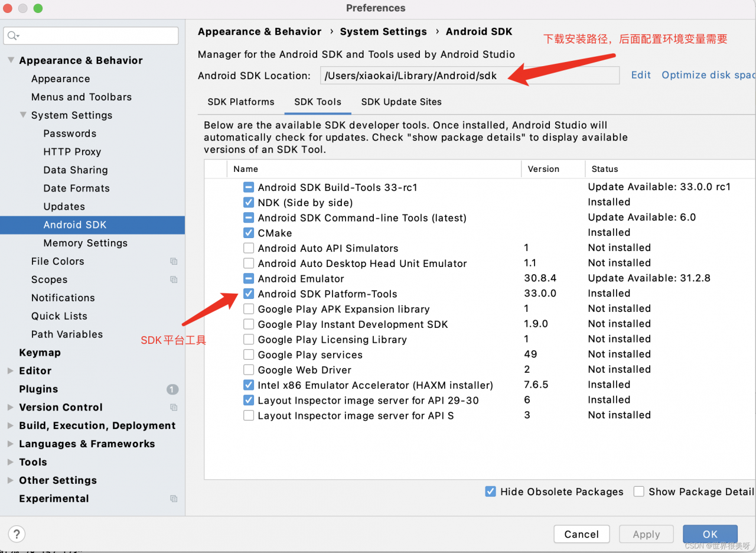Open Menus and Toolbars settings
756x553 pixels.
coord(82,97)
